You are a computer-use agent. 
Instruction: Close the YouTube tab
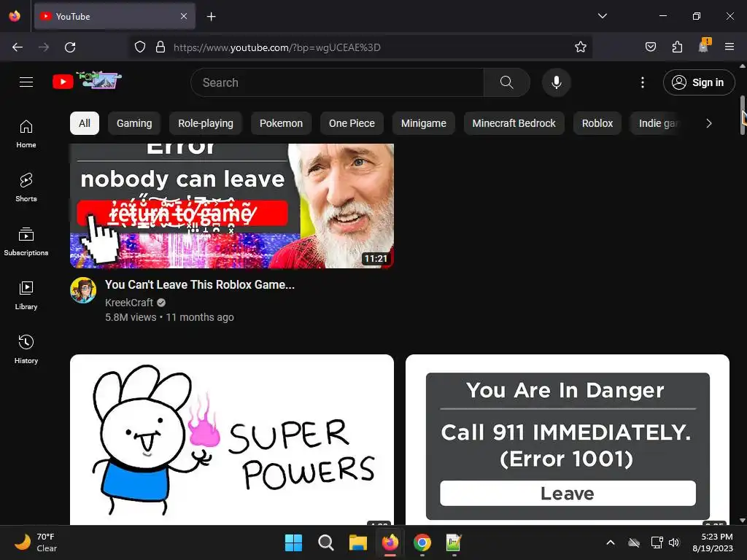point(184,16)
